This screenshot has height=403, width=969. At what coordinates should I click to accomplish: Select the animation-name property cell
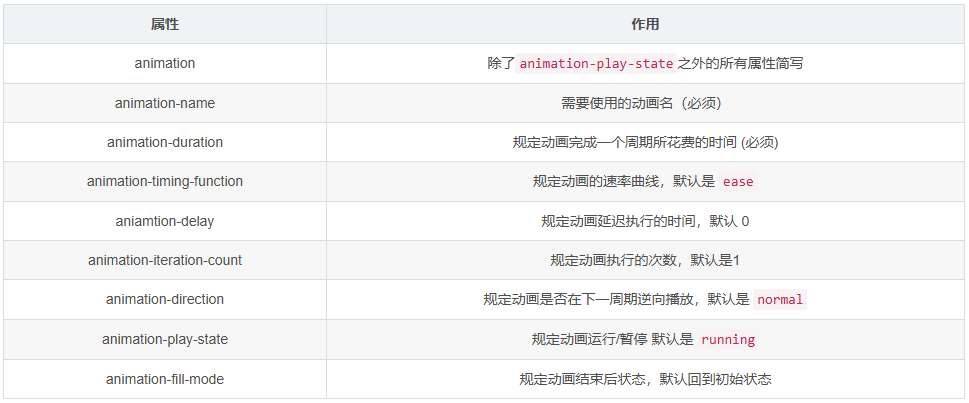(164, 103)
